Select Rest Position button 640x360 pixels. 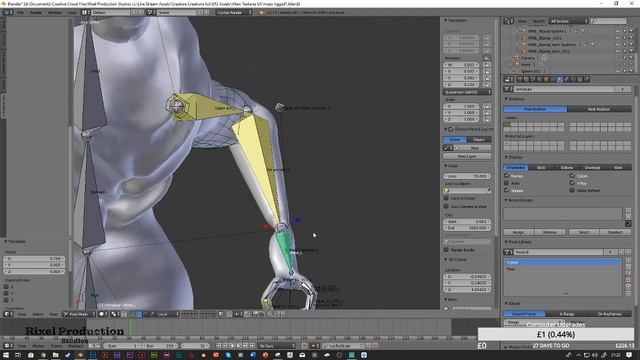click(x=599, y=109)
